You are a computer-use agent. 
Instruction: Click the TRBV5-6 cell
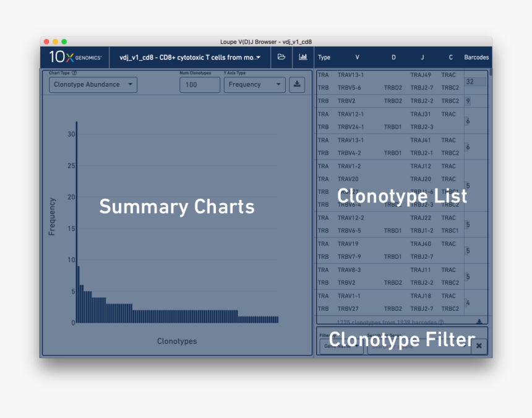[x=349, y=87]
